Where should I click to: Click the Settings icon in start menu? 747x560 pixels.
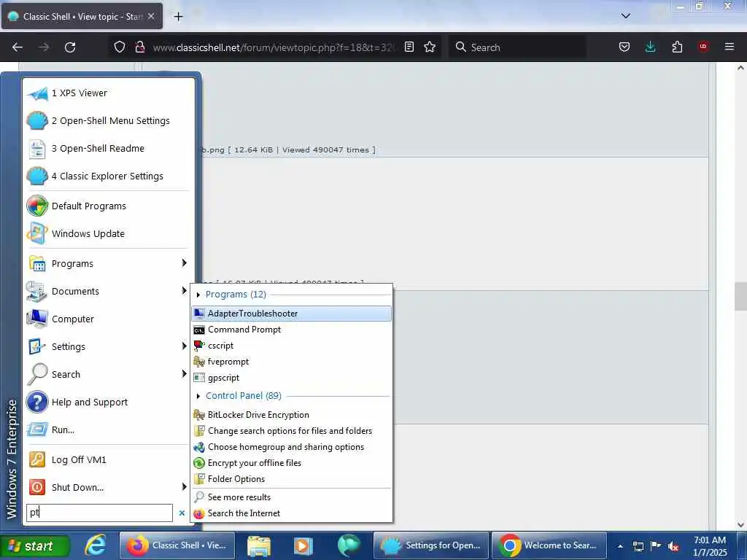(x=37, y=346)
